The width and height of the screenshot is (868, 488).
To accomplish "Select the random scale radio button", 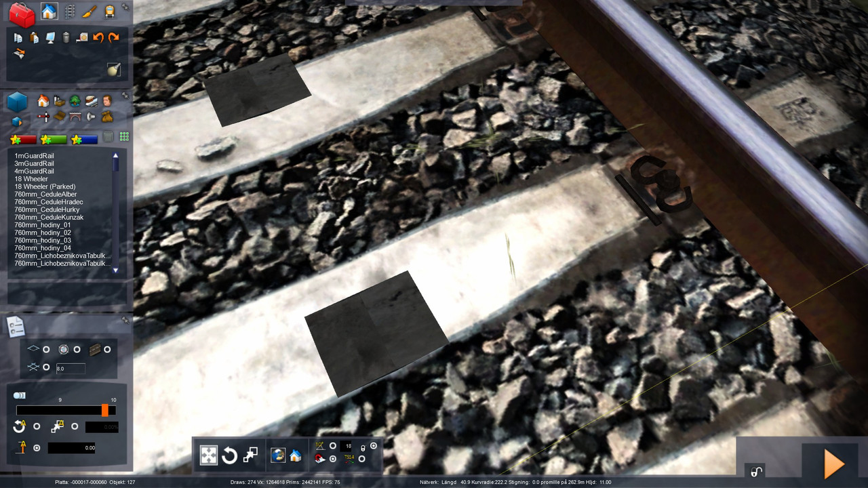I will [x=75, y=427].
